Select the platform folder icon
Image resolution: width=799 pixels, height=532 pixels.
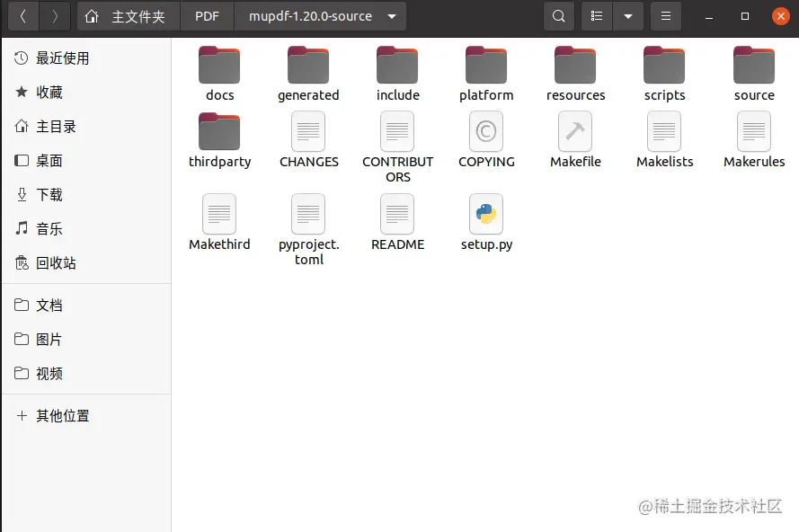click(x=486, y=65)
